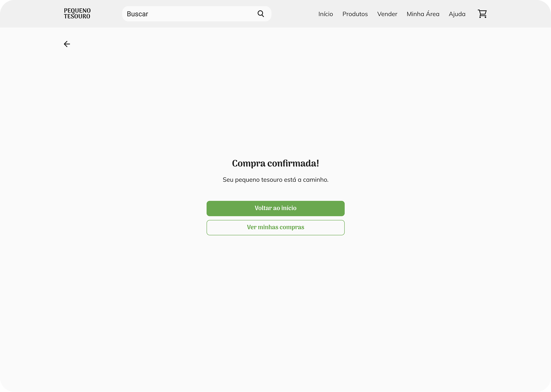Click the Seu pequeno tesouro está a caminho text
Screen dimensions: 551x392
coord(275,180)
